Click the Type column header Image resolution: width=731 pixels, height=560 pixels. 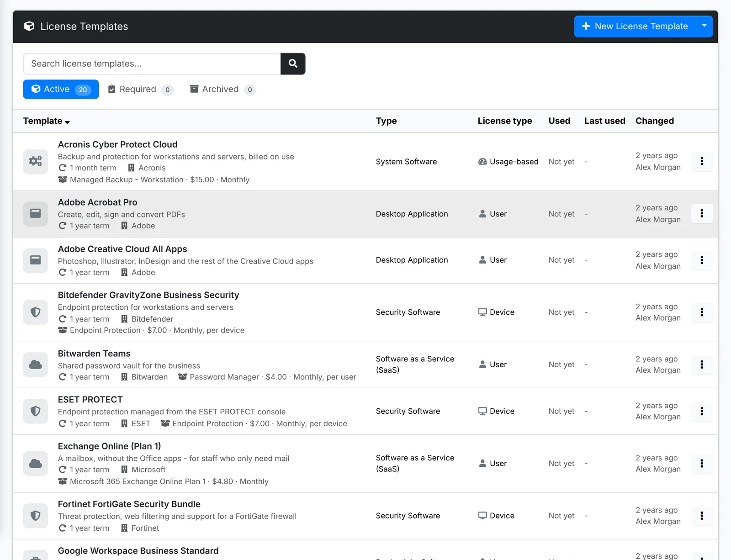[x=386, y=121]
